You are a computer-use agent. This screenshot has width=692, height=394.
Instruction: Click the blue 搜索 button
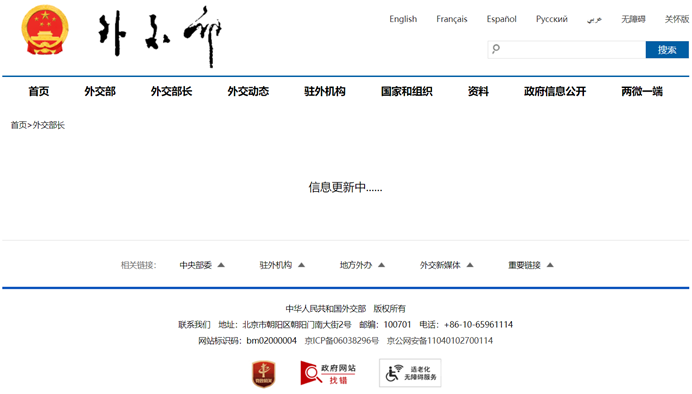[667, 50]
